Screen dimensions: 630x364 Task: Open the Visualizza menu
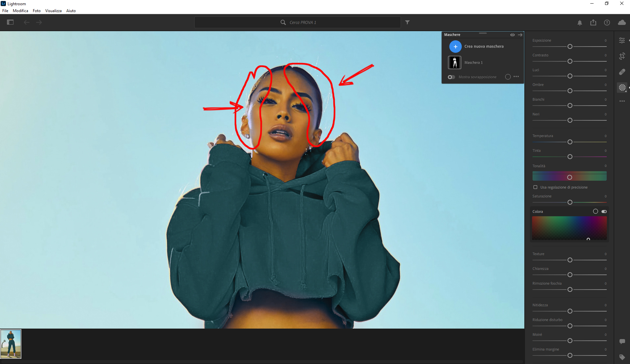(53, 11)
